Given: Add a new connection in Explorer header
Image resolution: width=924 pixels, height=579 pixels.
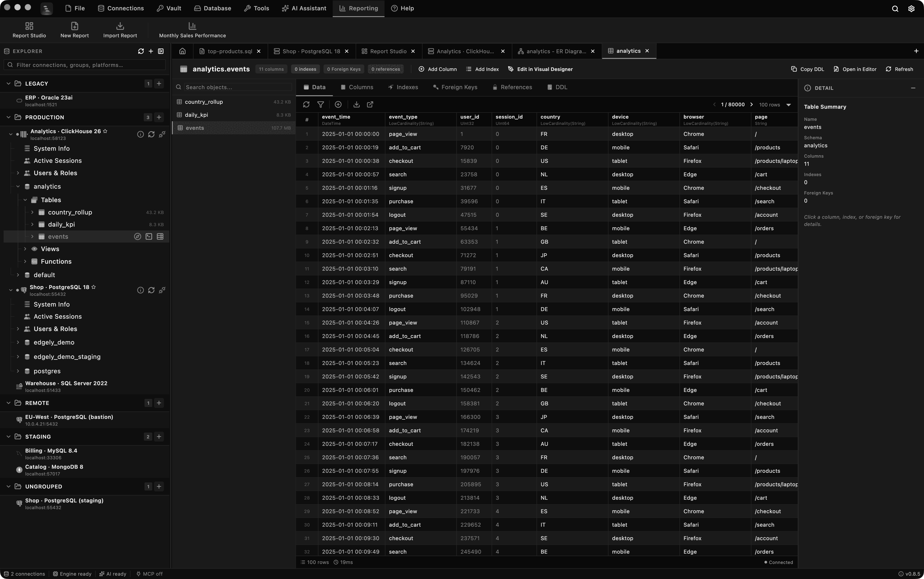Looking at the screenshot, I should [x=151, y=51].
